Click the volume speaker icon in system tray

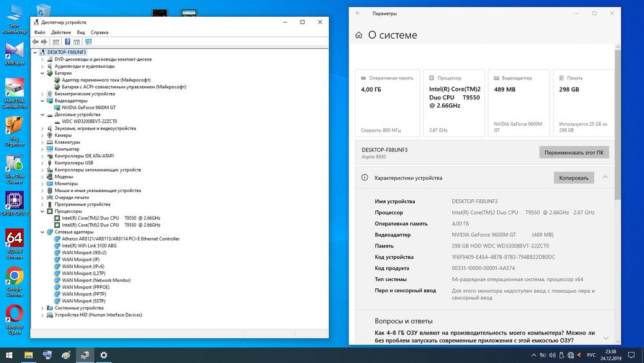tap(552, 355)
